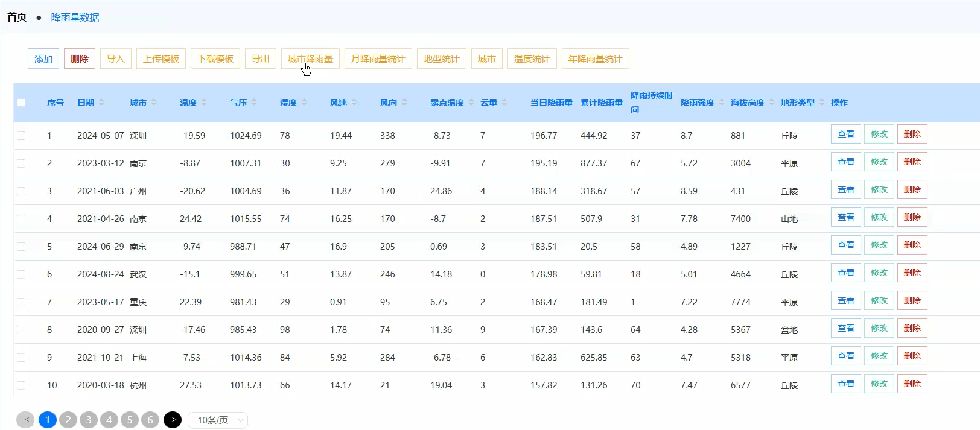Edit the row 6 武汉 record
This screenshot has width=980, height=430.
pos(879,273)
